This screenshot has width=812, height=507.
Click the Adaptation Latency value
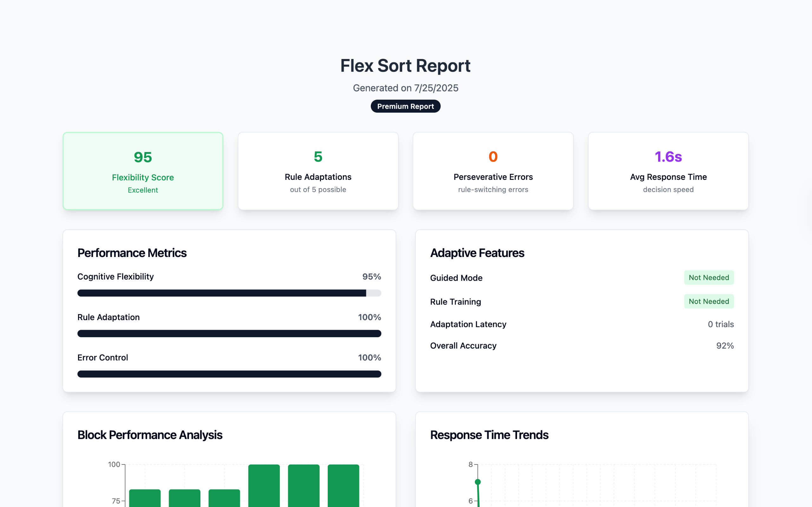[721, 324]
